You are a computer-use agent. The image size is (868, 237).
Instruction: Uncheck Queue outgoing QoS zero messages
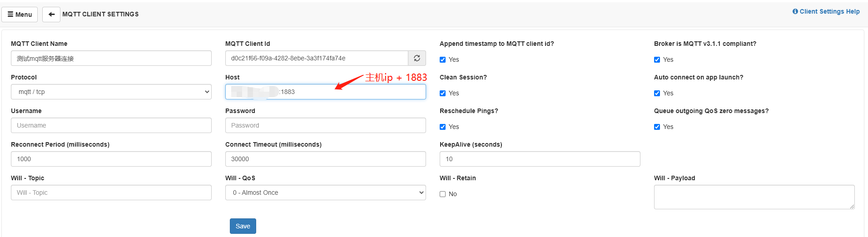point(657,127)
